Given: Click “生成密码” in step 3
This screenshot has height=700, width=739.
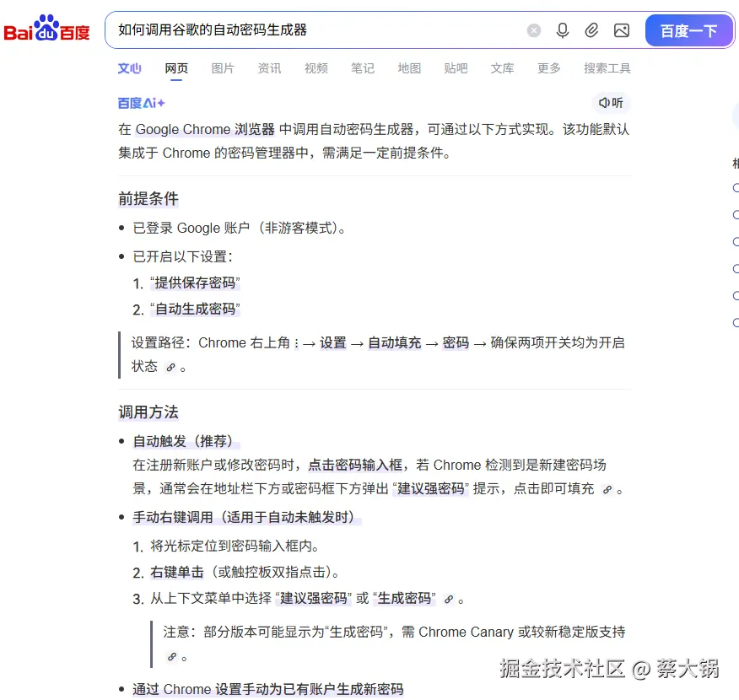Looking at the screenshot, I should [x=404, y=598].
